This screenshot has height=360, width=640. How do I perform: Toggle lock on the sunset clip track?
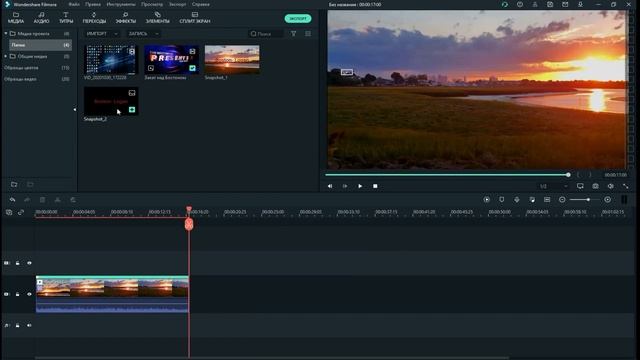pos(18,294)
